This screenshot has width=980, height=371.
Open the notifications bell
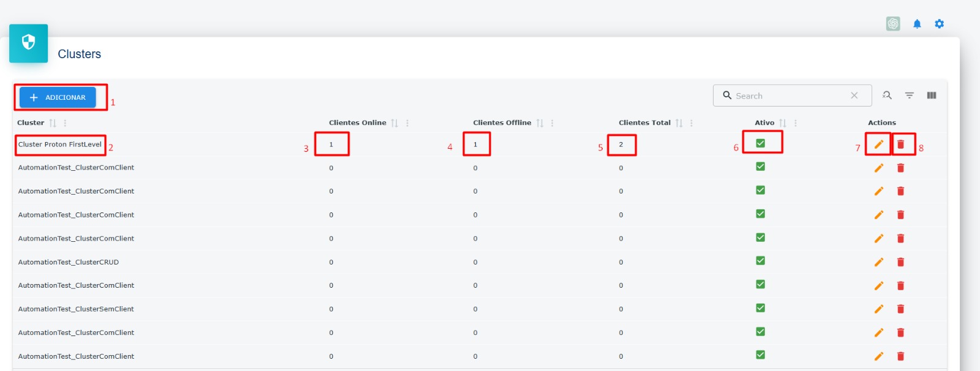pos(917,24)
